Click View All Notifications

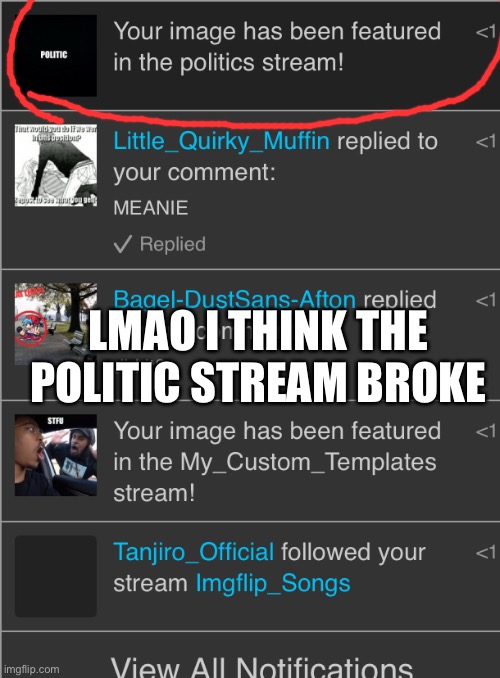click(262, 666)
